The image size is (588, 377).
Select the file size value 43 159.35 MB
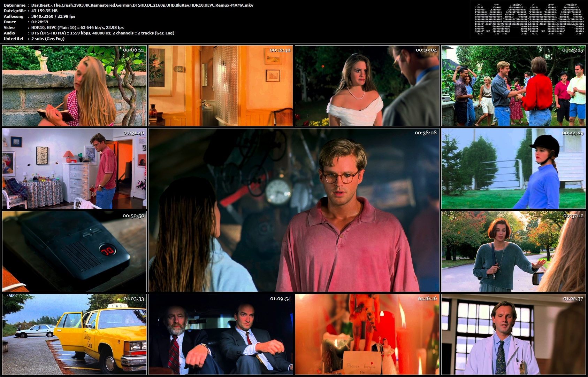pos(44,11)
